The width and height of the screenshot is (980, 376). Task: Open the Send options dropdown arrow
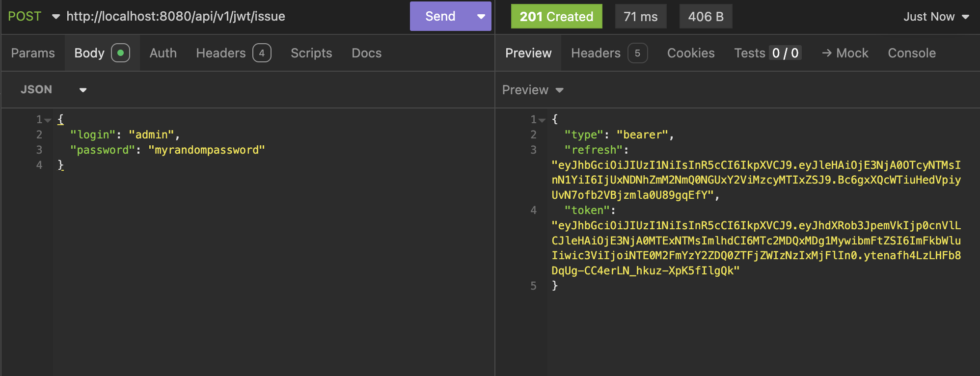click(x=481, y=16)
